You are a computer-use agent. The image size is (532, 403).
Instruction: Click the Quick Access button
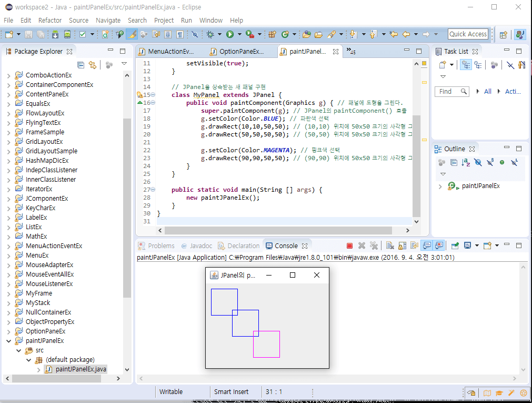tap(468, 34)
